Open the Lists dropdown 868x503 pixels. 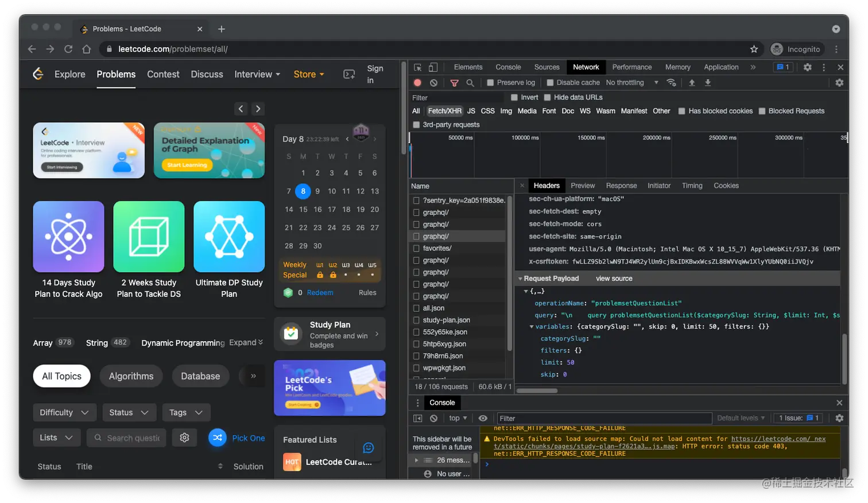56,438
